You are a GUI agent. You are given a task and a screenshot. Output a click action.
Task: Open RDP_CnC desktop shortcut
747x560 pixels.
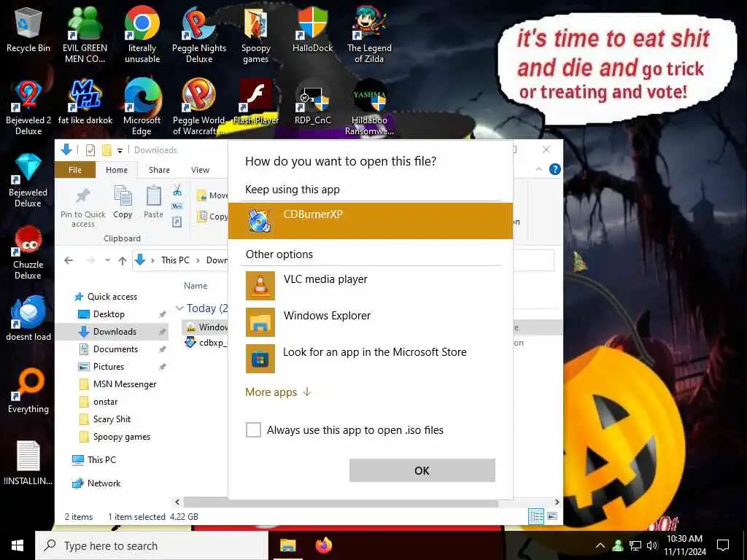pos(312,102)
